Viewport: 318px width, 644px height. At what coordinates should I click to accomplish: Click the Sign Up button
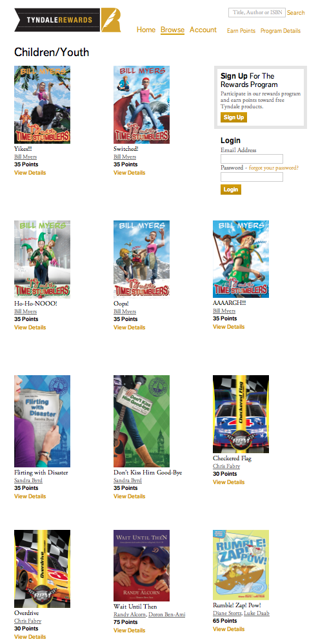[234, 117]
